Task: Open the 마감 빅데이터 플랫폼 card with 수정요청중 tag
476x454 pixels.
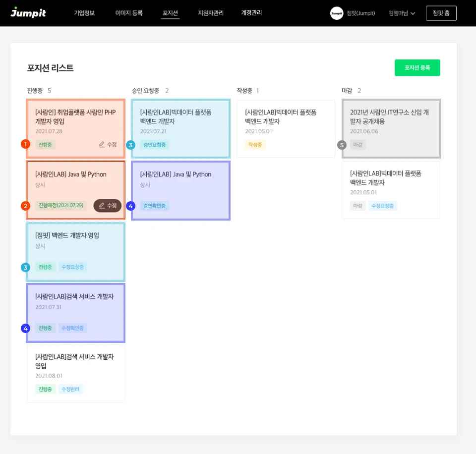Action: [391, 190]
